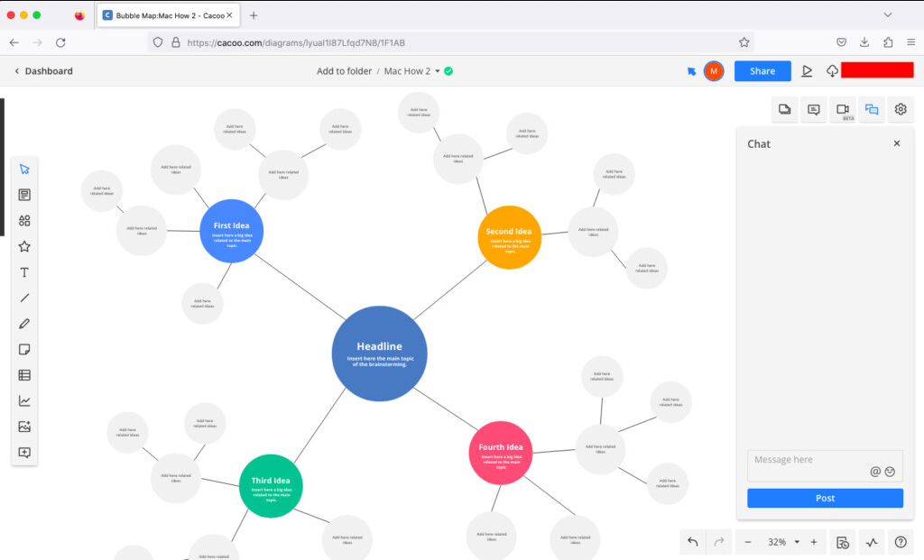Pick the Pencil freehand drawing tool
This screenshot has width=924, height=560.
pyautogui.click(x=24, y=324)
